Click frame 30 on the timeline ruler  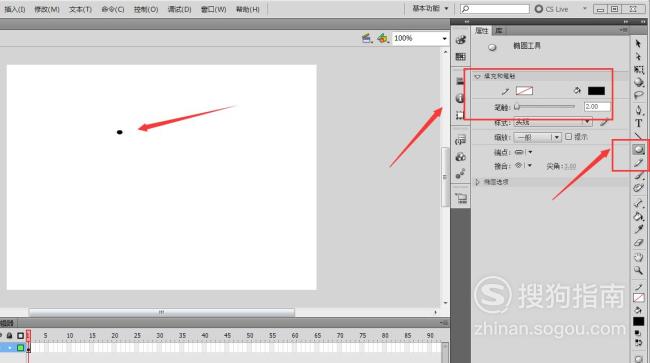pyautogui.click(x=160, y=335)
